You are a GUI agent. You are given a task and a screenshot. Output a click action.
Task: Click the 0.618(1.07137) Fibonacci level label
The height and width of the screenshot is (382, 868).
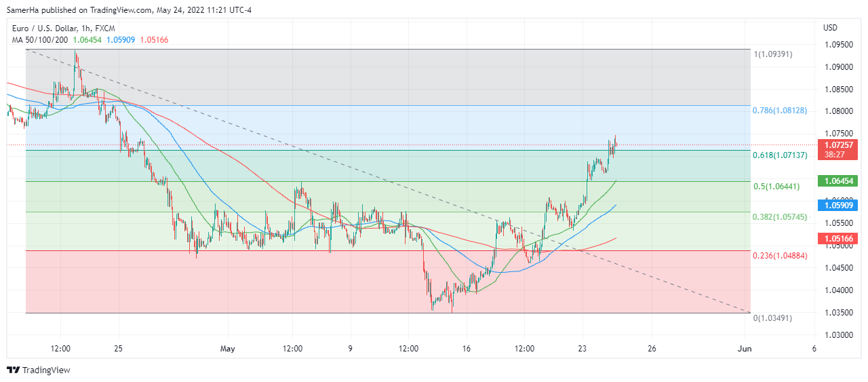[780, 155]
